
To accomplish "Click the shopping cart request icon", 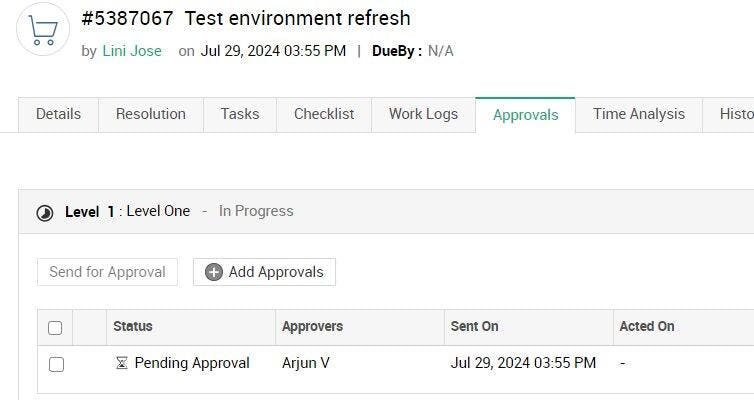I will click(x=43, y=31).
